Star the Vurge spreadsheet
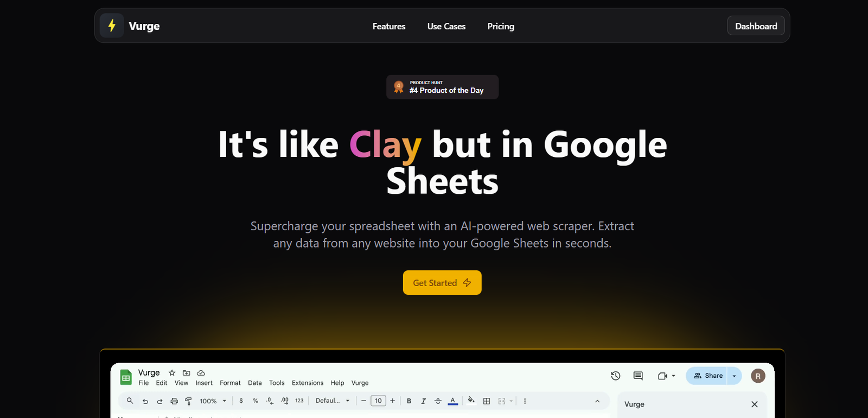The width and height of the screenshot is (868, 418). 172,373
